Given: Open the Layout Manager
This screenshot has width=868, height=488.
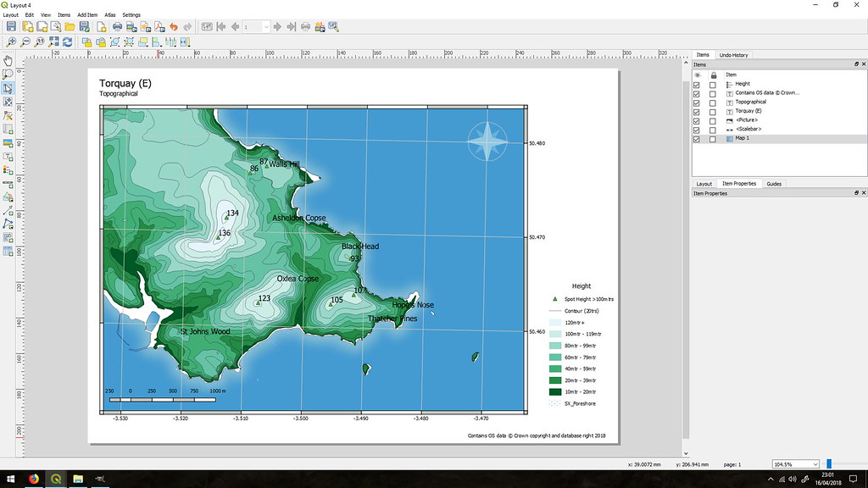Looking at the screenshot, I should (56, 26).
